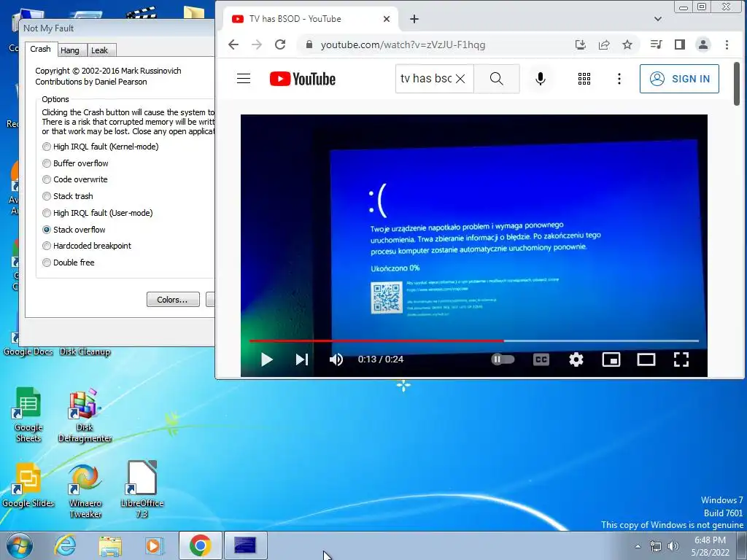This screenshot has width=747, height=560.
Task: Clear the YouTube search text with X
Action: coord(460,79)
